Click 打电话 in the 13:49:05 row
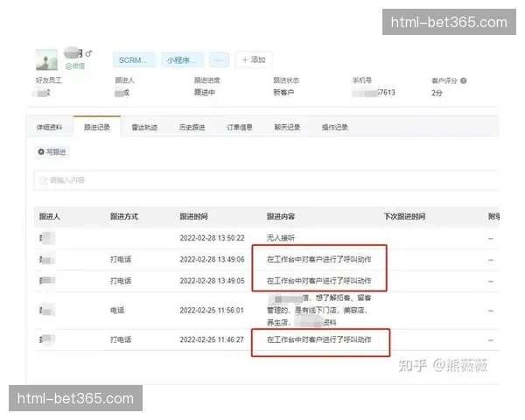525x420 pixels. point(121,281)
